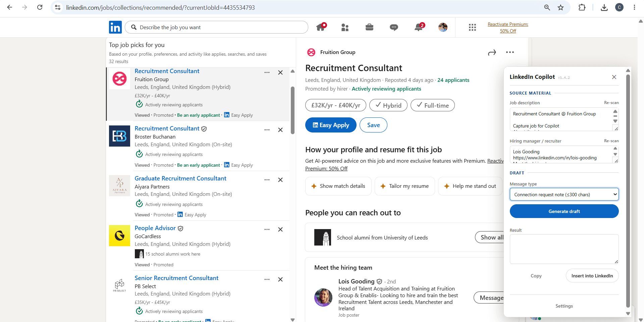Click Help me stand out
This screenshot has height=322, width=644.
(x=470, y=186)
